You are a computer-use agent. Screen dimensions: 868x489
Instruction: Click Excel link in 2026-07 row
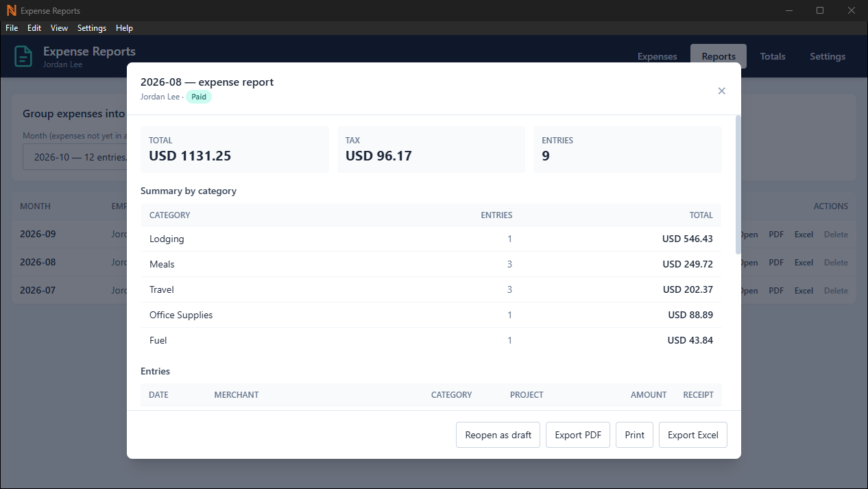point(804,291)
